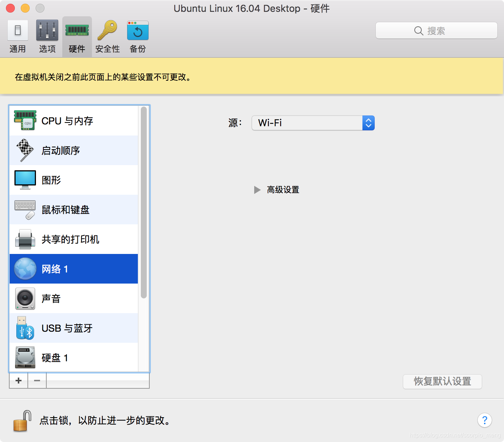504x442 pixels.
Task: Click the 启动顺序 checkered flag icon
Action: coord(25,150)
